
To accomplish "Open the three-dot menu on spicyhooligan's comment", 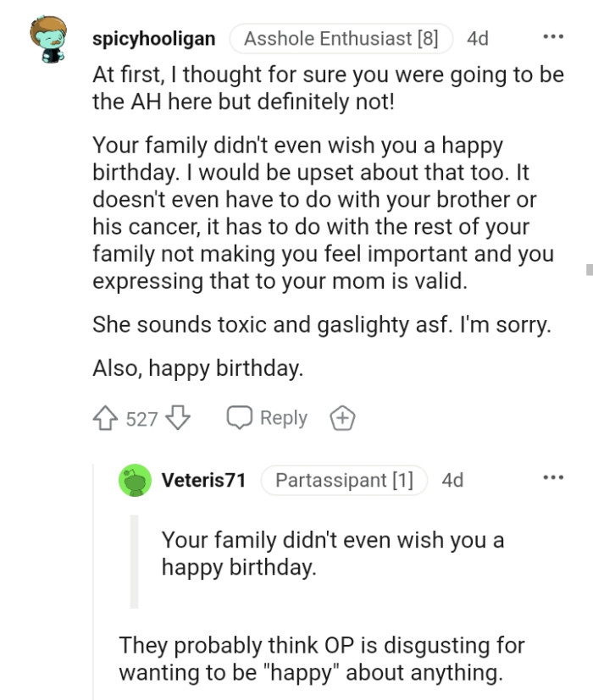I will (x=554, y=35).
